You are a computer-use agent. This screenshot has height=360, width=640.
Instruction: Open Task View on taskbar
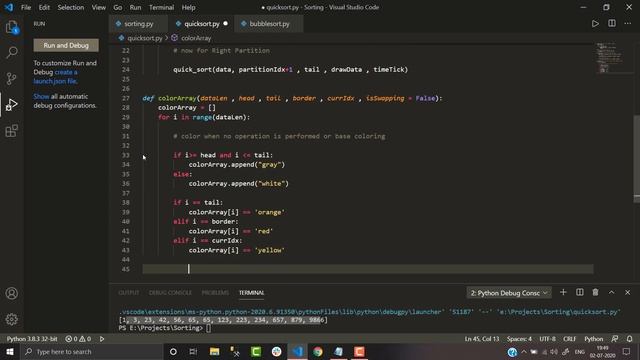click(x=193, y=351)
